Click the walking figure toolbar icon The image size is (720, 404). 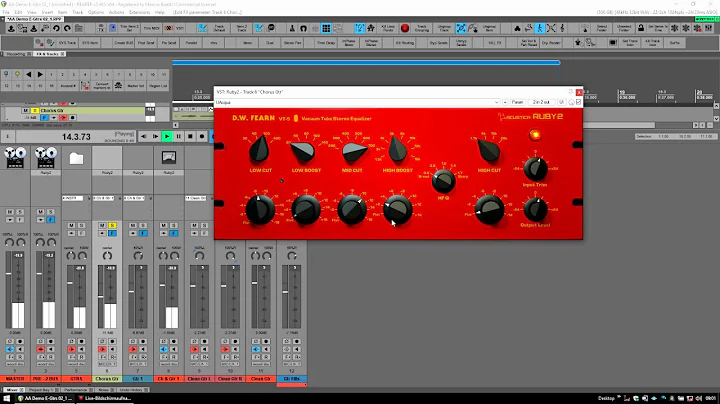540,28
